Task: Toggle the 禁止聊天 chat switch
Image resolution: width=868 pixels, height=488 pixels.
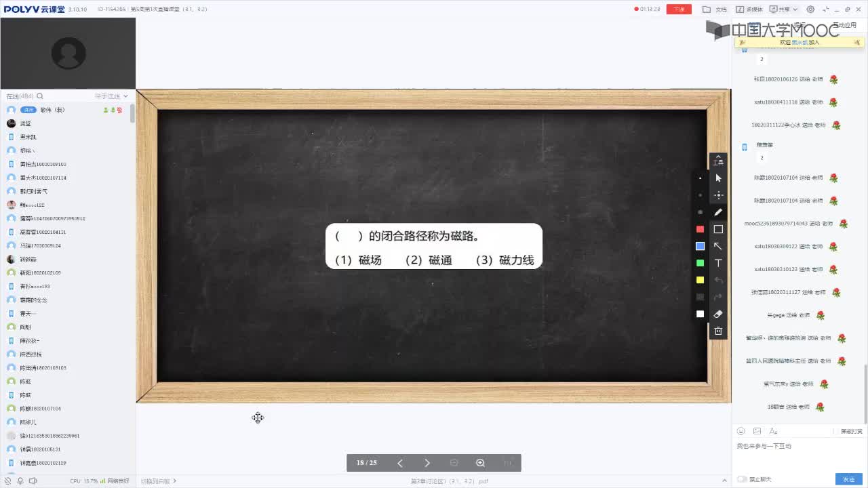Action: pyautogui.click(x=742, y=479)
